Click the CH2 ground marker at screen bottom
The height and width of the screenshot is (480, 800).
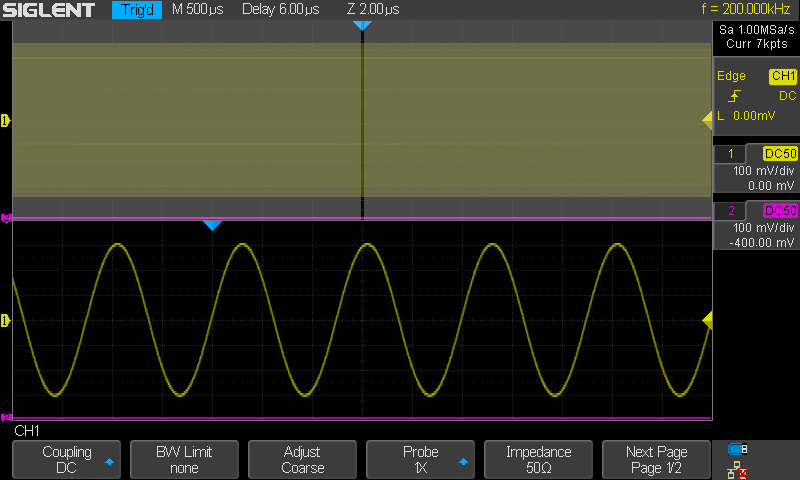point(6,417)
